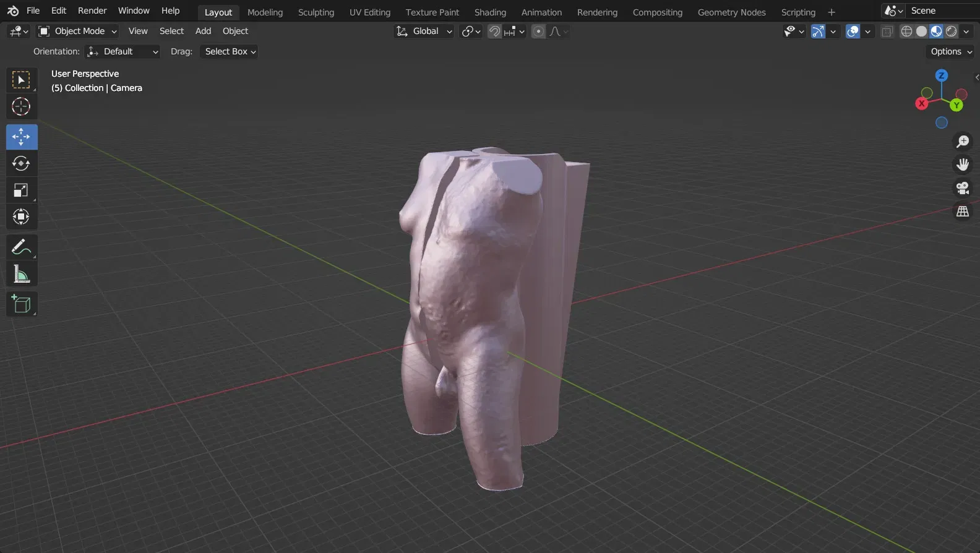Click the negative X axis circle on the gizmo

click(961, 95)
